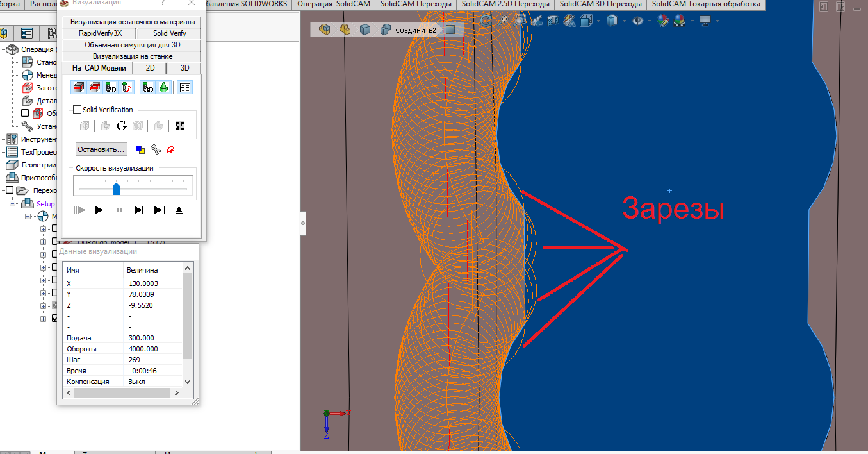Open the Объемная симуляция для 3D tab
The width and height of the screenshot is (868, 454).
(133, 45)
